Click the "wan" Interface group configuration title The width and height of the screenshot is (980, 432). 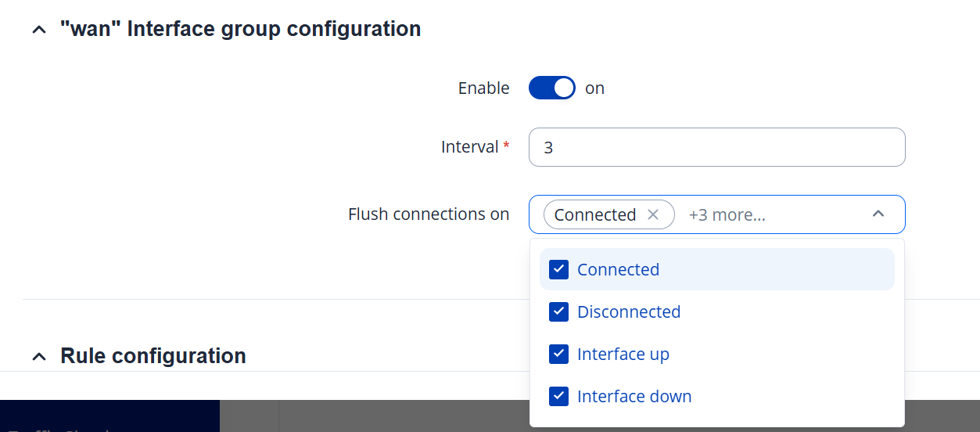(240, 30)
